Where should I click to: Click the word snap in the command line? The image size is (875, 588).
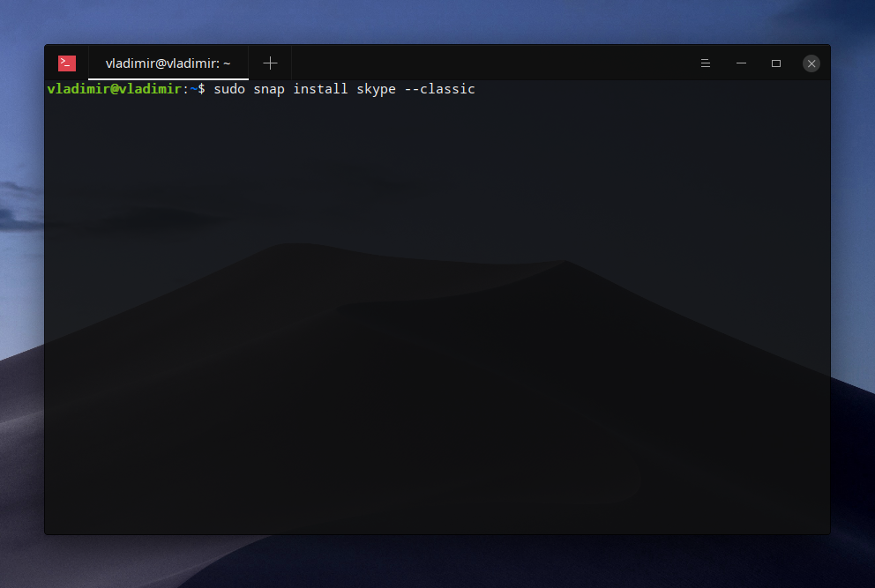[x=269, y=88]
